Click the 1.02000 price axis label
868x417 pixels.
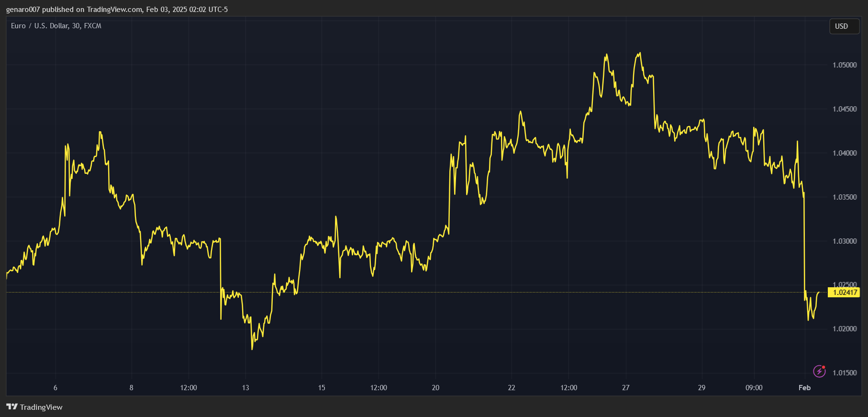845,329
